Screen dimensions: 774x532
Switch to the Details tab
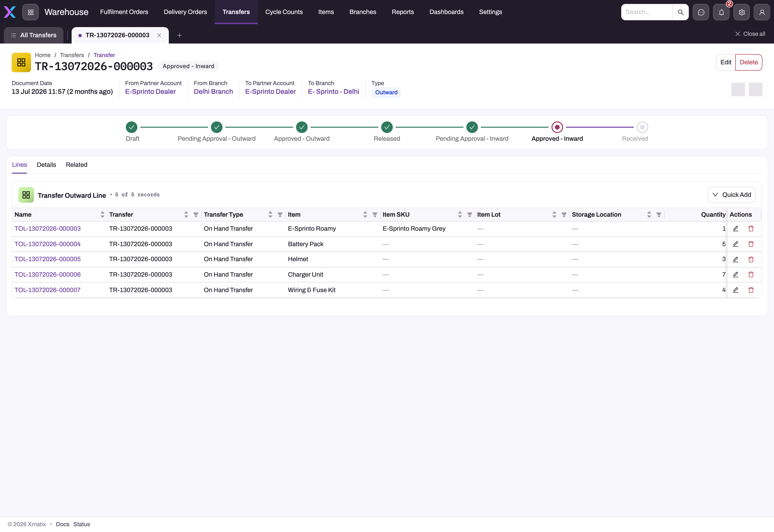46,165
